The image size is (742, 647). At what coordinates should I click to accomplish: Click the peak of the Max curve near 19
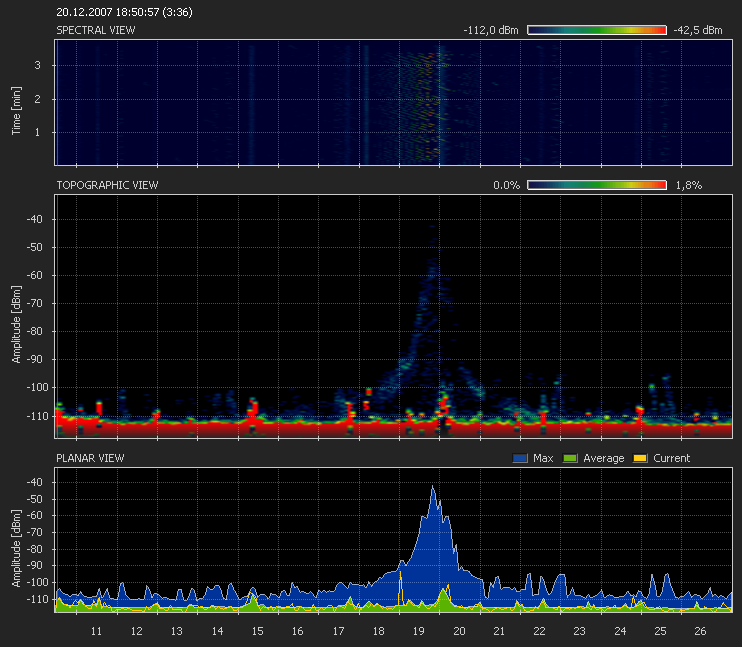coord(432,486)
